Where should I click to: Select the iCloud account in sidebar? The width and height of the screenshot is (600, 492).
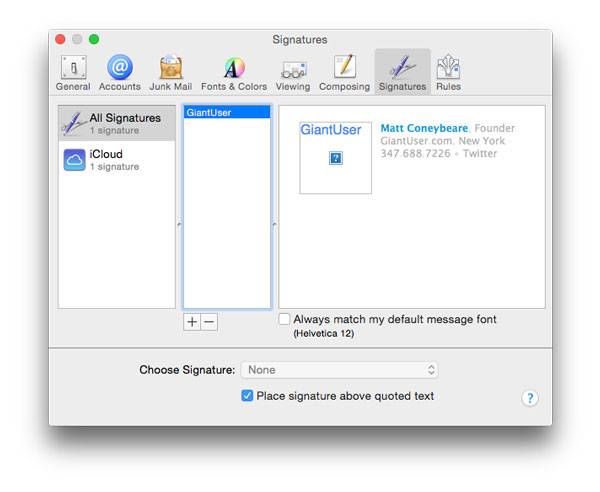[x=117, y=160]
